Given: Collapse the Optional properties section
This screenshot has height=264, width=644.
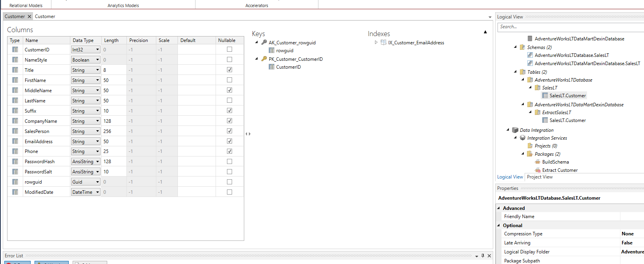Looking at the screenshot, I should pyautogui.click(x=499, y=225).
